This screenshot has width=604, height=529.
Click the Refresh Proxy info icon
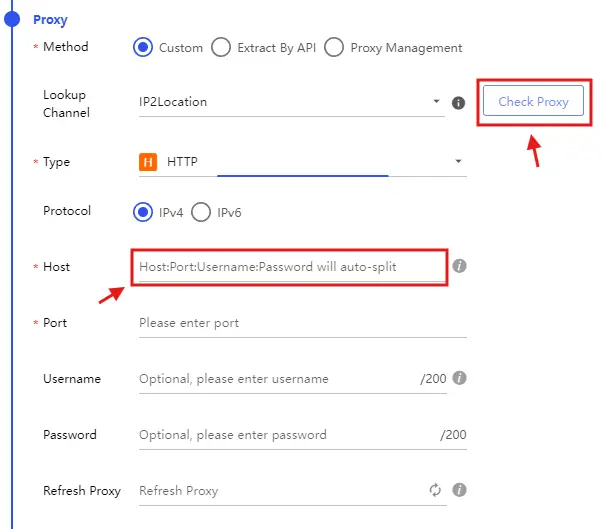pos(459,490)
